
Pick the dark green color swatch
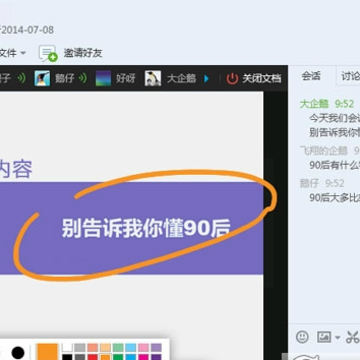pos(118,357)
